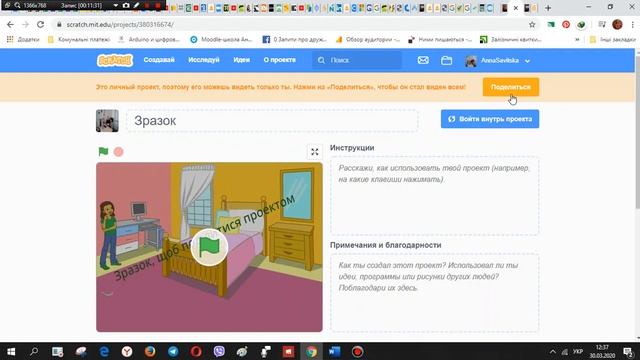Screen dimensions: 640x360
Task: Start project with small green flag
Action: [x=103, y=152]
